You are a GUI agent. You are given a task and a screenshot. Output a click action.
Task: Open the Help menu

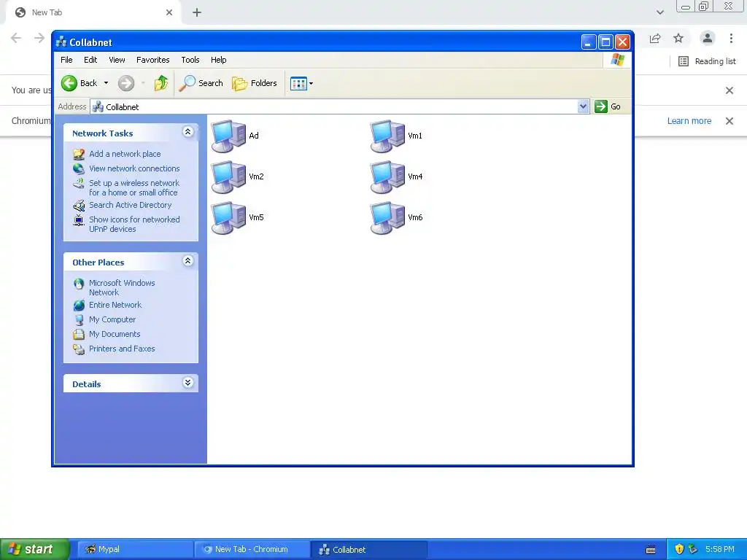coord(219,60)
